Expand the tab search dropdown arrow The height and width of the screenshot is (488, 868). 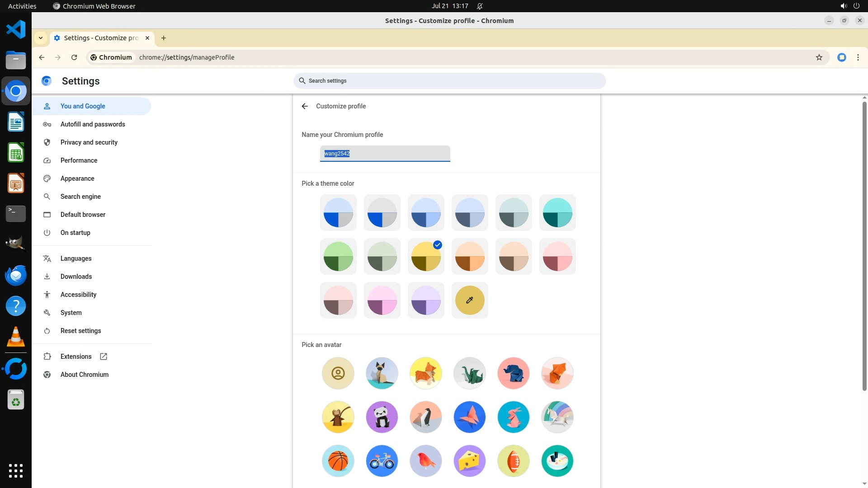[x=41, y=38]
